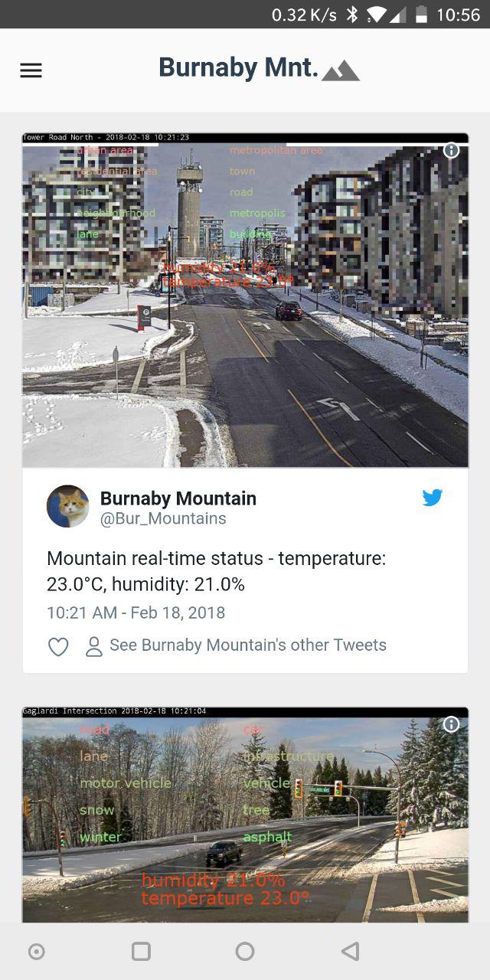This screenshot has height=980, width=490.
Task: Open info icon on Gaglardi Intersection image
Action: 452,724
